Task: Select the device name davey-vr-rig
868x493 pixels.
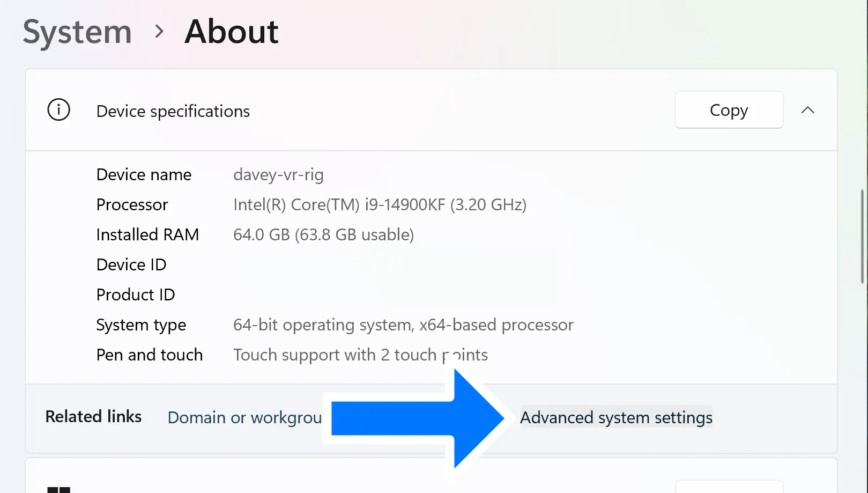Action: [278, 174]
